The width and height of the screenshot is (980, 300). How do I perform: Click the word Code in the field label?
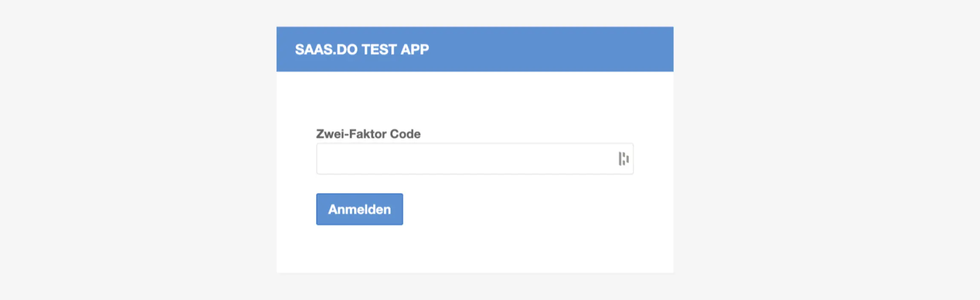pos(405,134)
